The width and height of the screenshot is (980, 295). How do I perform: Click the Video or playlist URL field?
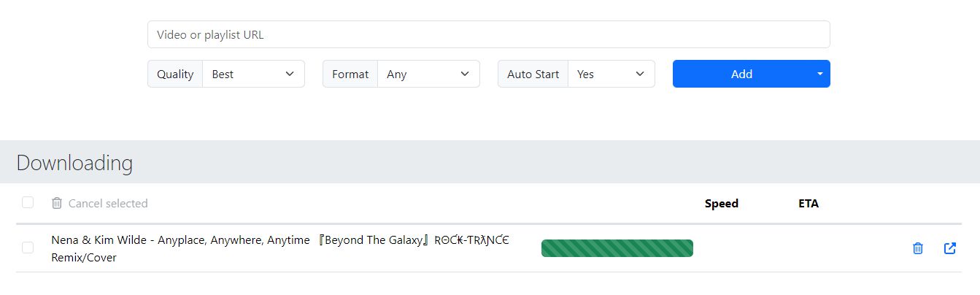pos(488,34)
